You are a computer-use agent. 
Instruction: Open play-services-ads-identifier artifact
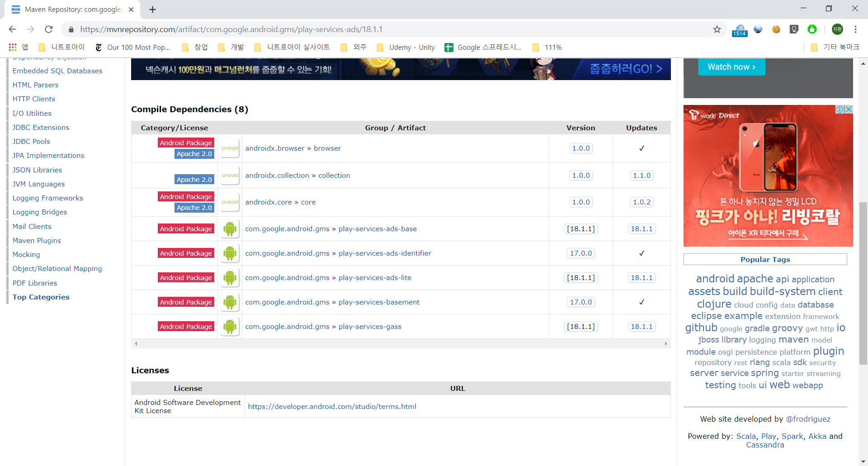[385, 253]
